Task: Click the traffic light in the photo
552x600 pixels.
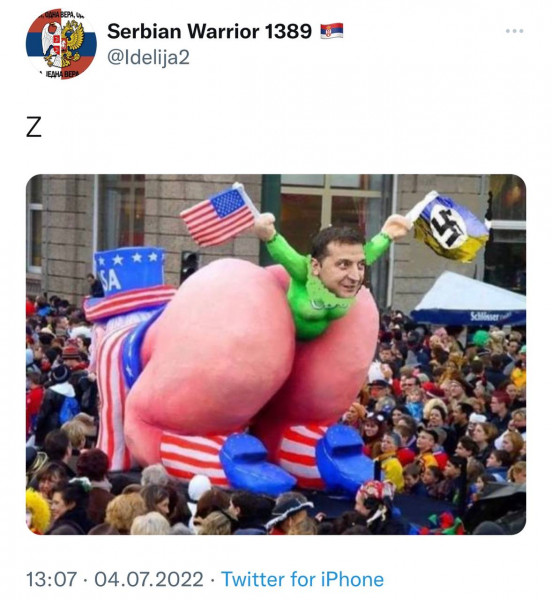Action: [x=189, y=266]
